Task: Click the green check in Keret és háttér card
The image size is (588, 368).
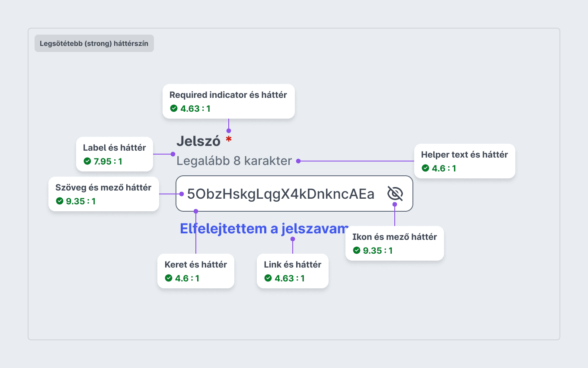Action: (168, 278)
